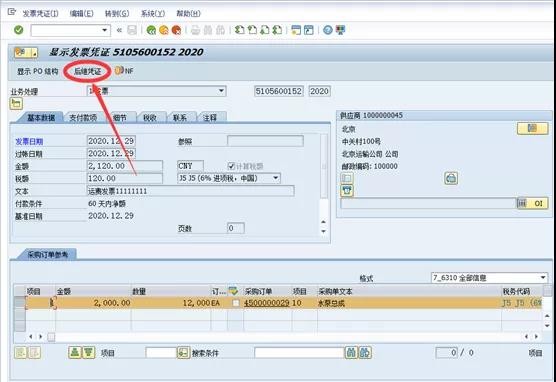The image size is (556, 382).
Task: Click the Find binoculars icon in toolbar
Action: 208,30
